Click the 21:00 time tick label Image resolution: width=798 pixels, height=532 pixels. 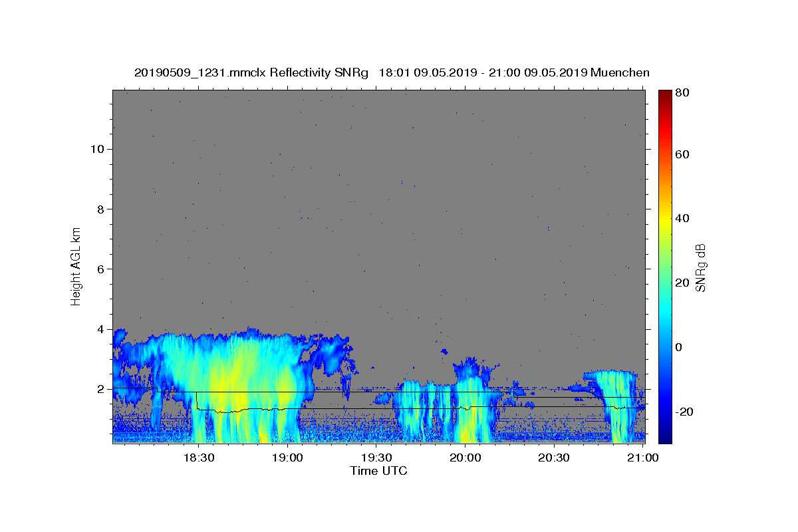pyautogui.click(x=642, y=458)
